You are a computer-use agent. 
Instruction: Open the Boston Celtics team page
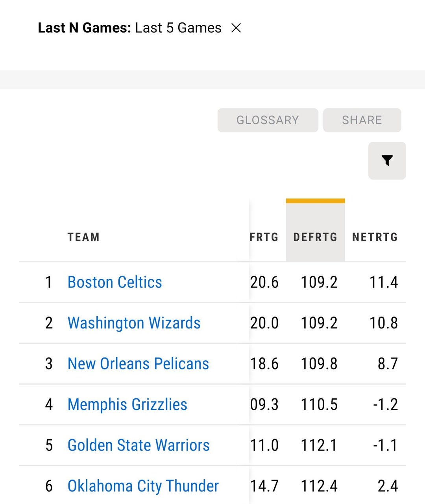pyautogui.click(x=115, y=282)
